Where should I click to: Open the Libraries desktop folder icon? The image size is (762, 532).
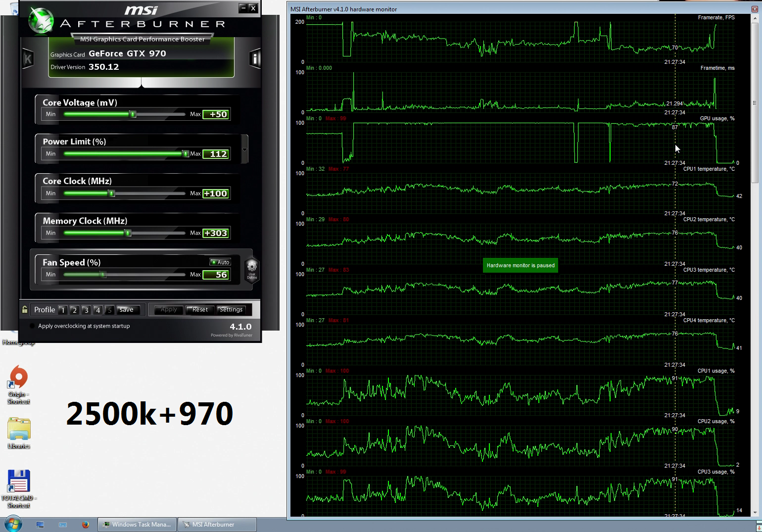(19, 433)
